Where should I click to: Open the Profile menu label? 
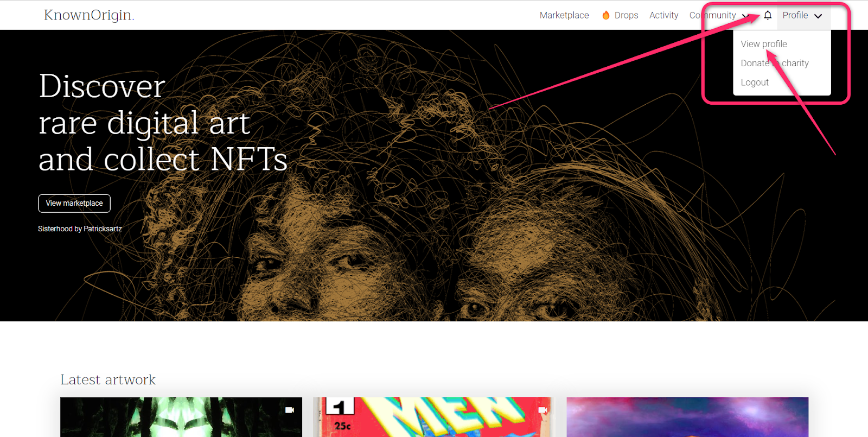(795, 15)
